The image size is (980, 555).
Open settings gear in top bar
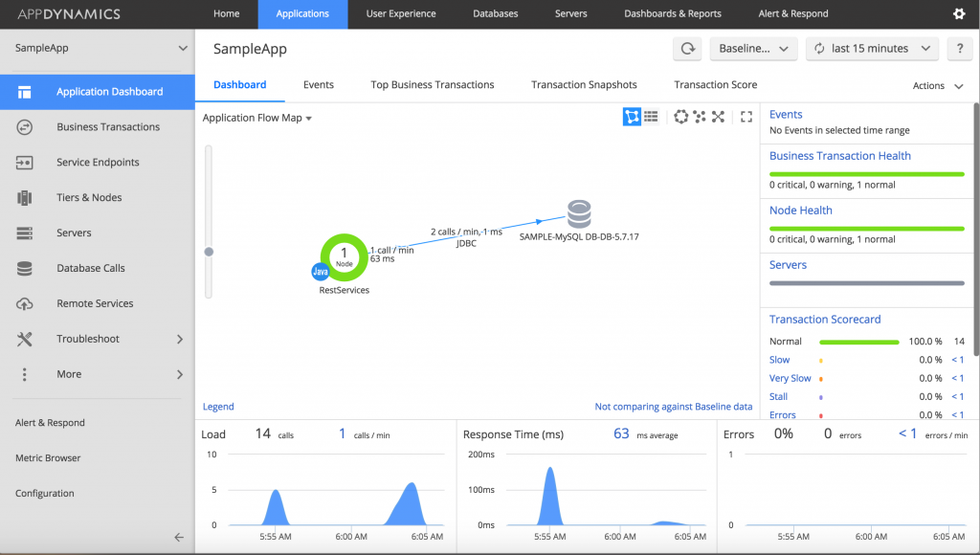(959, 14)
